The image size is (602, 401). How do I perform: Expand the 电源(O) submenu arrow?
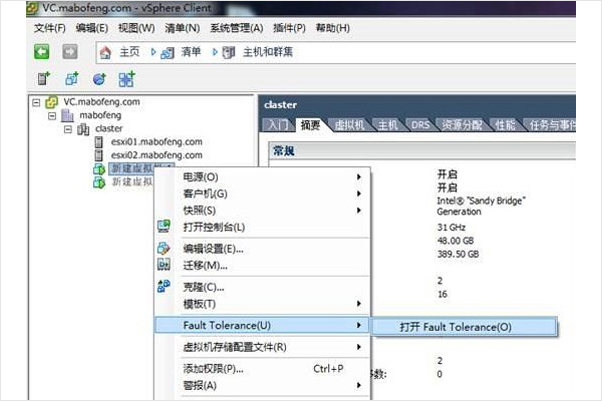tap(359, 177)
